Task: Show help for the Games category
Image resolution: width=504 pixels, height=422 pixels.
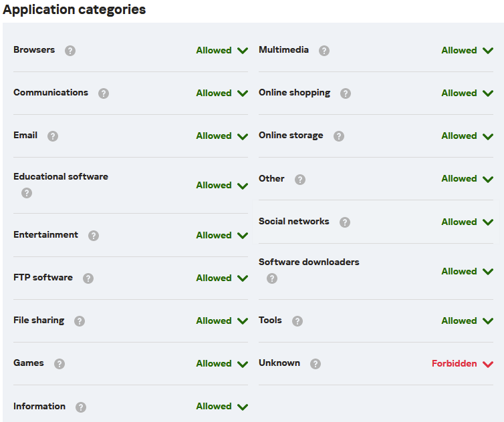Action: click(x=59, y=364)
